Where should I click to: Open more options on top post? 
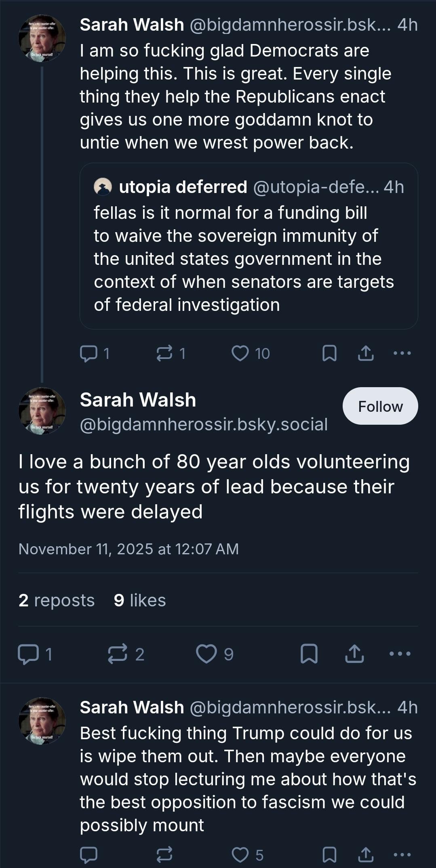click(402, 353)
